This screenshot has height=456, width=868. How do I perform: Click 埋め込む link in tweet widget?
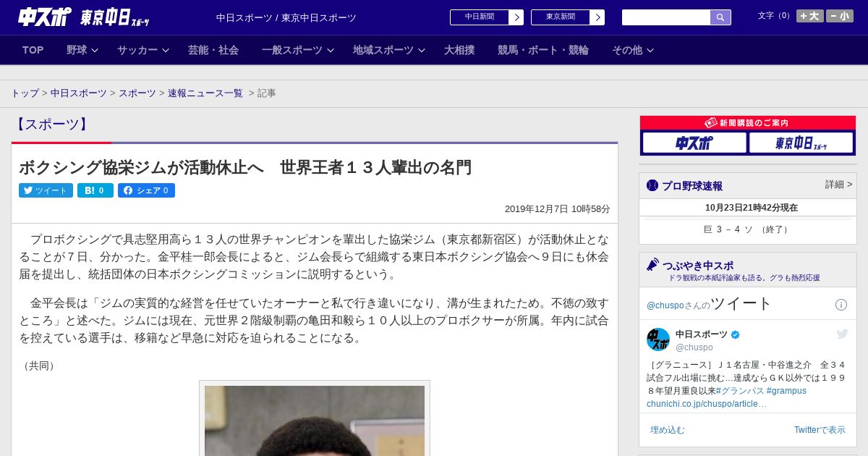(667, 430)
